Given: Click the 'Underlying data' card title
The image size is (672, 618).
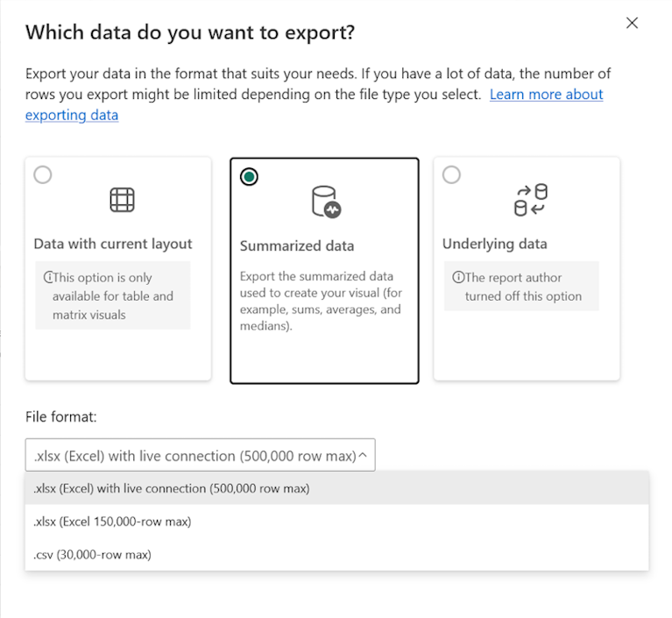Looking at the screenshot, I should [494, 244].
